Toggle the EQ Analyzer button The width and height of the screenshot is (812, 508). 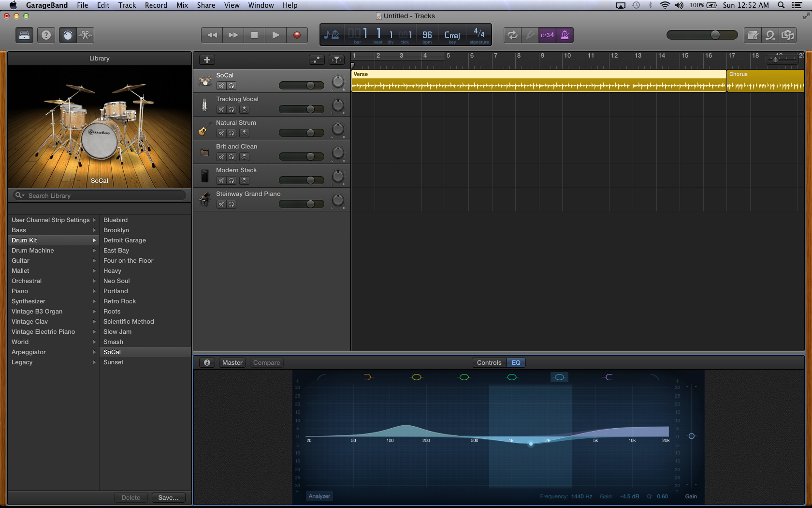319,496
